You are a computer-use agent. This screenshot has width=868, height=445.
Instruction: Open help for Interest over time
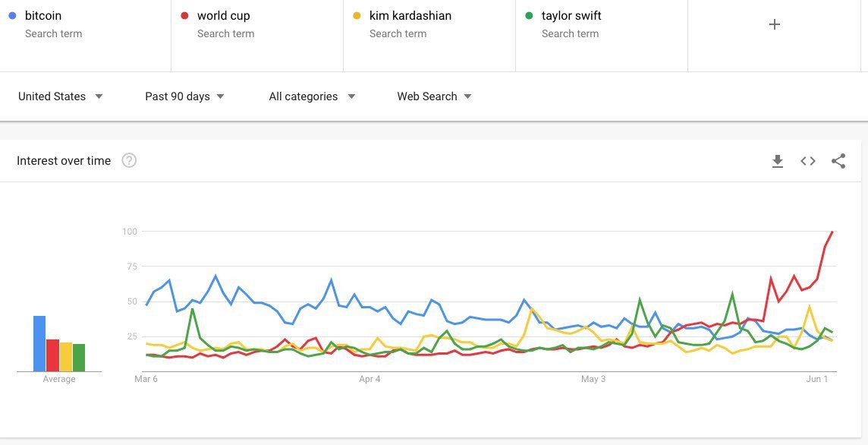point(129,160)
